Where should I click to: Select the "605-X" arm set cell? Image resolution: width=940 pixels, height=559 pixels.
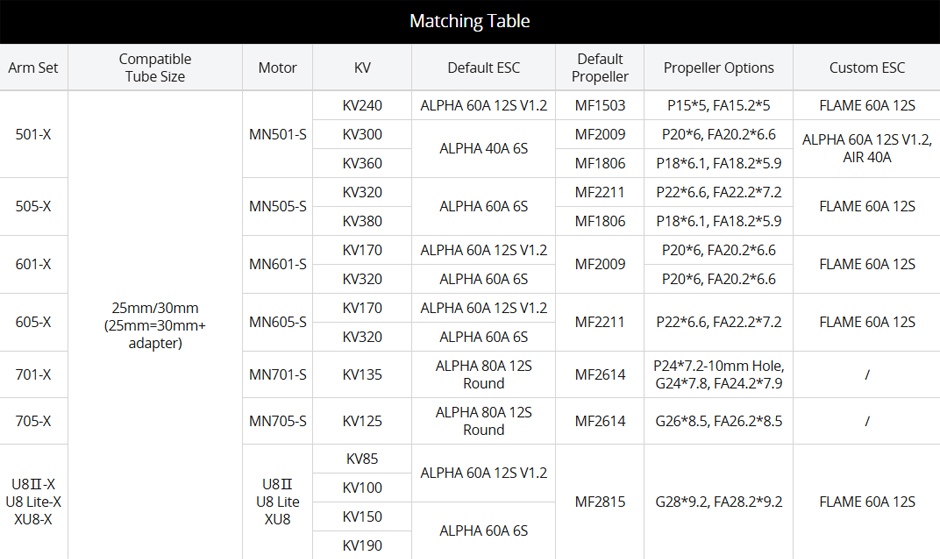click(x=34, y=322)
